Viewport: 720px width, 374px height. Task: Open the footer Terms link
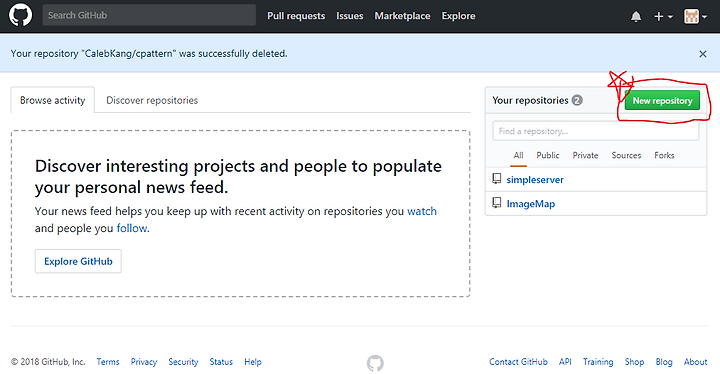coord(108,362)
